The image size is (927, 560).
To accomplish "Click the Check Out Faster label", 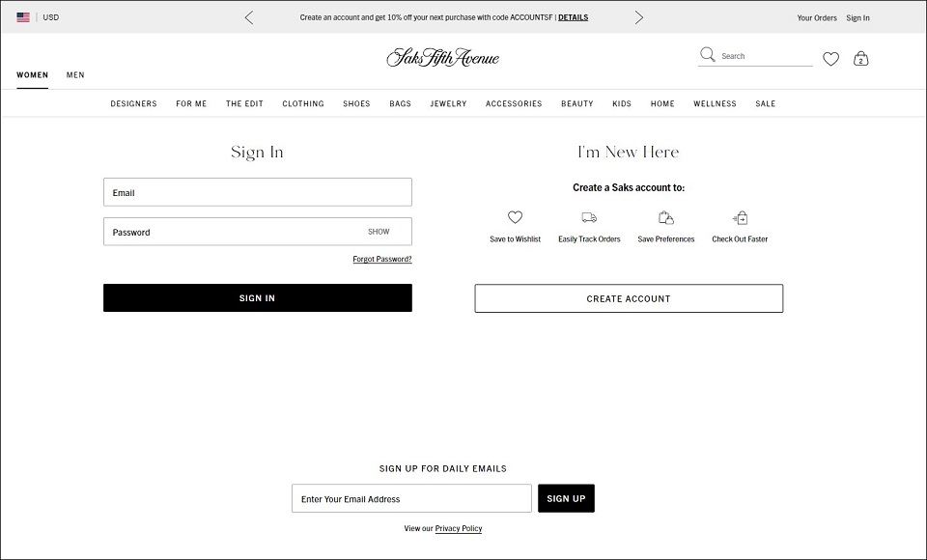I will 740,238.
